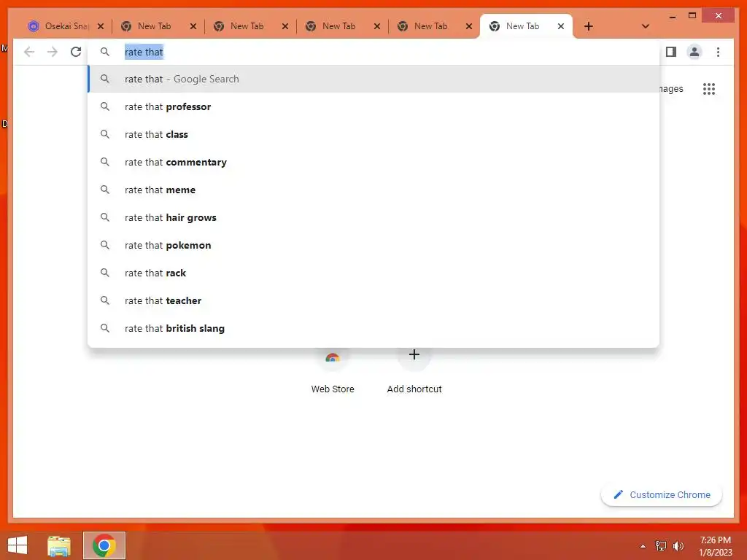Viewport: 747px width, 560px height.
Task: Choose suggestion 'rate that class'
Action: click(x=373, y=134)
